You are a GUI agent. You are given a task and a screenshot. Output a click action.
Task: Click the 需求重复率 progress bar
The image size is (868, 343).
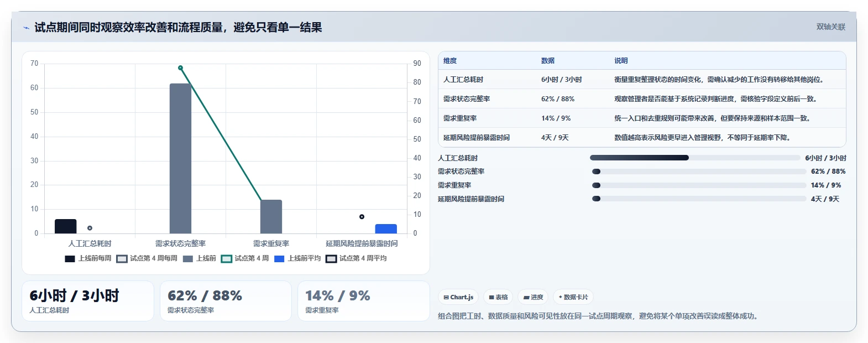point(699,185)
